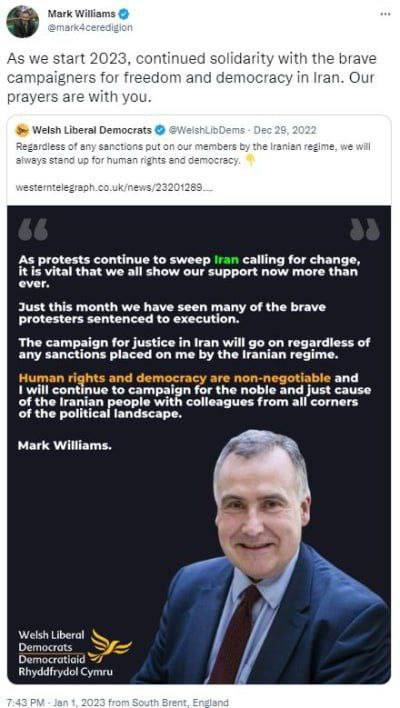The height and width of the screenshot is (708, 400).
Task: Click the blue verified badge beside Mark Williams
Action: point(124,14)
